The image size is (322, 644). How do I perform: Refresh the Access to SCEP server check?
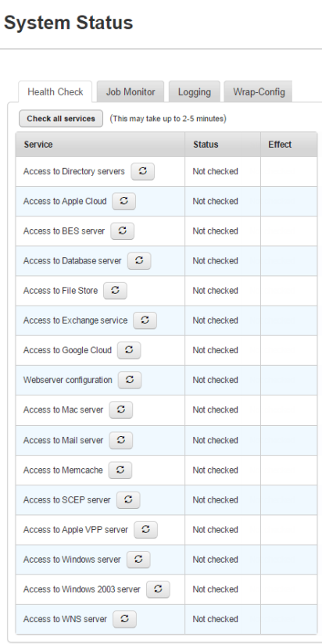128,500
